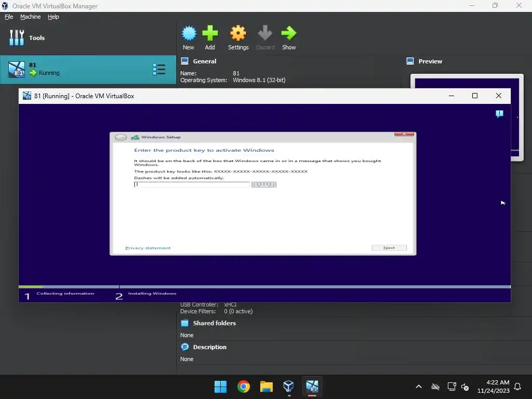This screenshot has height=399, width=532.
Task: Open the on-screen keyboard icon in Windows Setup
Action: [264, 184]
